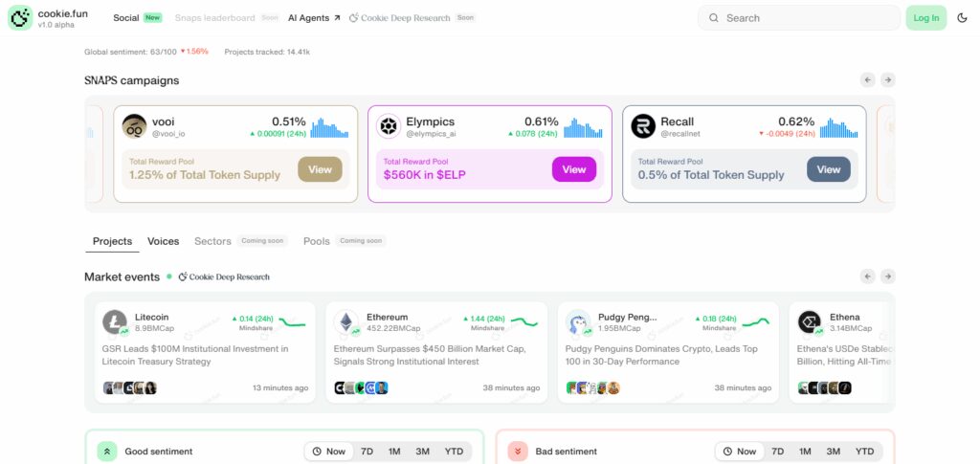
Task: Click avatars on Ethereum card
Action: [x=361, y=387]
